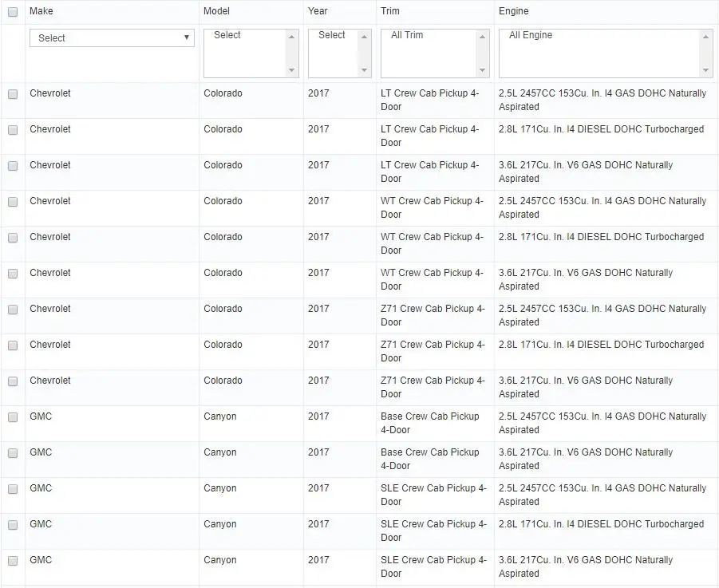This screenshot has width=719, height=588.
Task: Click the Trim list scroll-up arrow
Action: 482,37
